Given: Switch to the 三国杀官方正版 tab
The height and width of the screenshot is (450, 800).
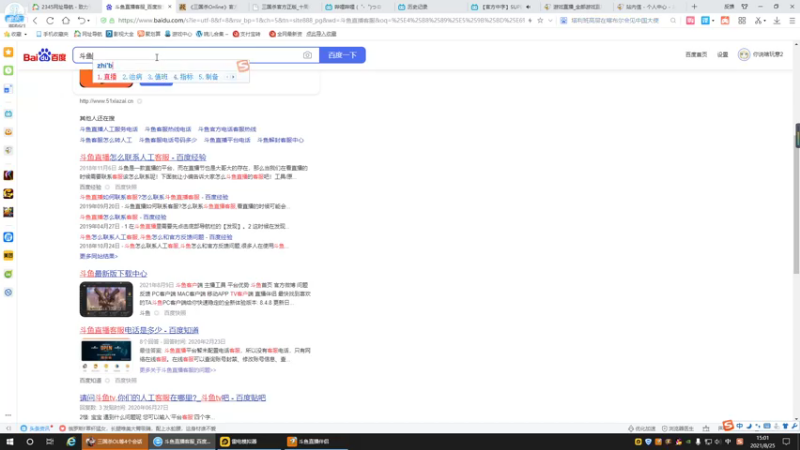Looking at the screenshot, I should point(283,7).
